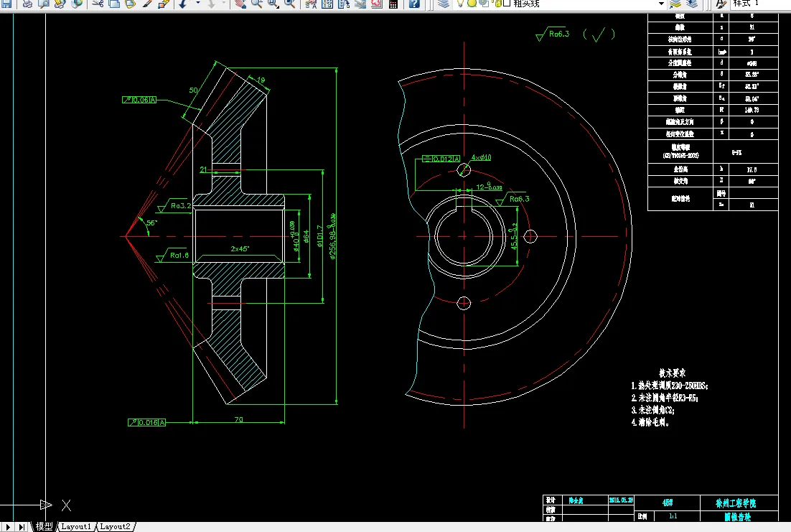Viewport: 791px width, 532px height.
Task: Click the layer color swatch square
Action: coord(507,4)
